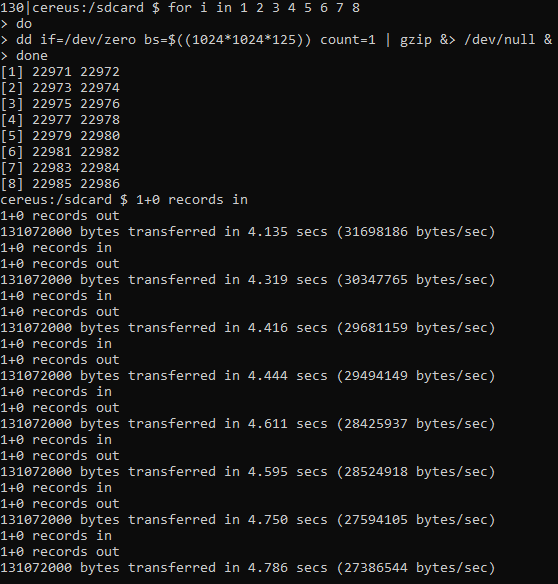Click job [8] PIDs 22985 22986
The image size is (558, 584).
point(60,184)
